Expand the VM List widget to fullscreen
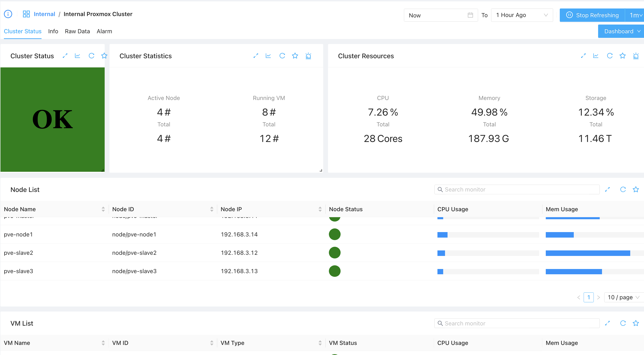Image resolution: width=644 pixels, height=355 pixels. tap(608, 323)
